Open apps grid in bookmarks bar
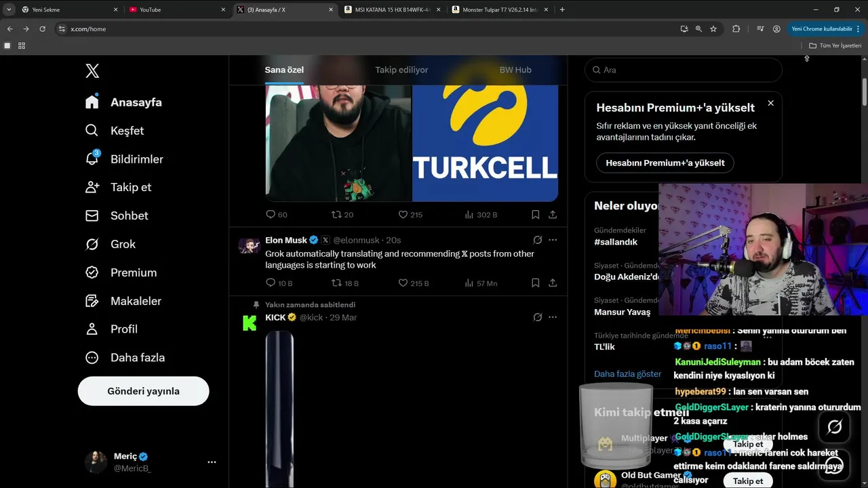This screenshot has width=868, height=488. pos(22,45)
